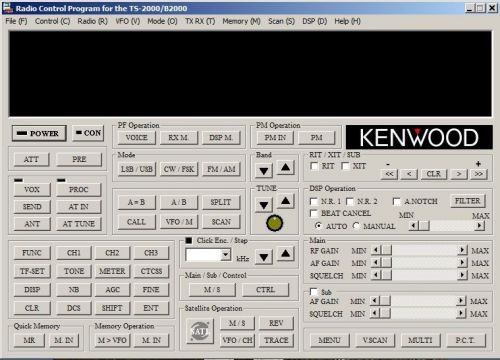This screenshot has height=360, width=500.
Task: Click the black frequency display area
Action: tap(250, 74)
